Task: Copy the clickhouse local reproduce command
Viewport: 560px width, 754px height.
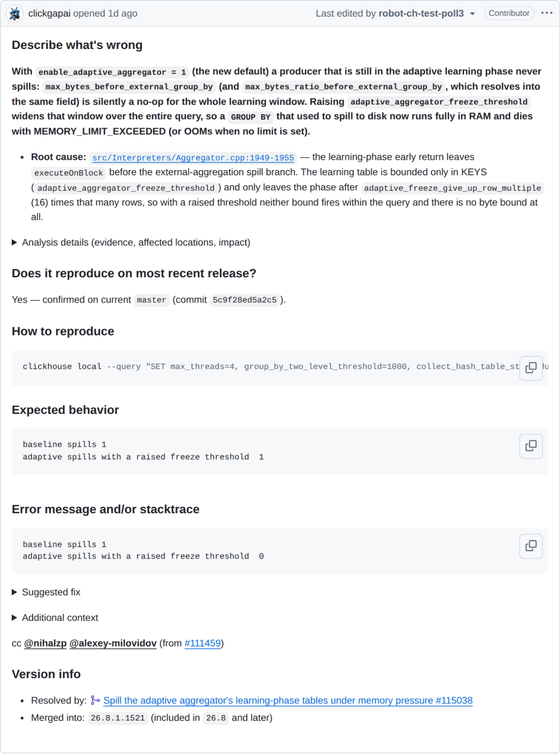Action: click(531, 368)
